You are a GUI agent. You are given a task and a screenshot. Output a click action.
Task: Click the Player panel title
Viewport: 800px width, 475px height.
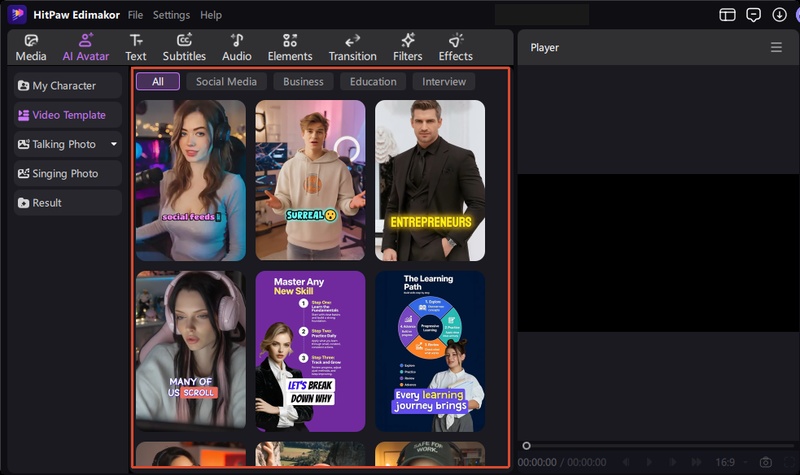coord(544,47)
